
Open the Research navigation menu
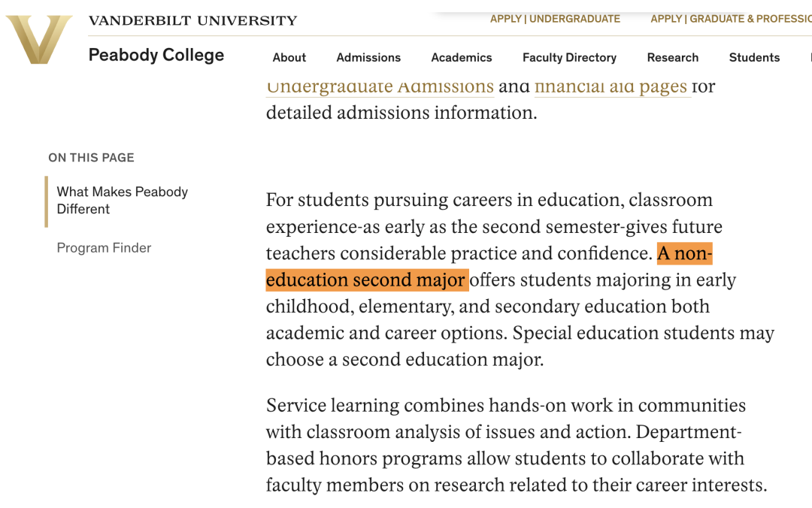pos(673,57)
